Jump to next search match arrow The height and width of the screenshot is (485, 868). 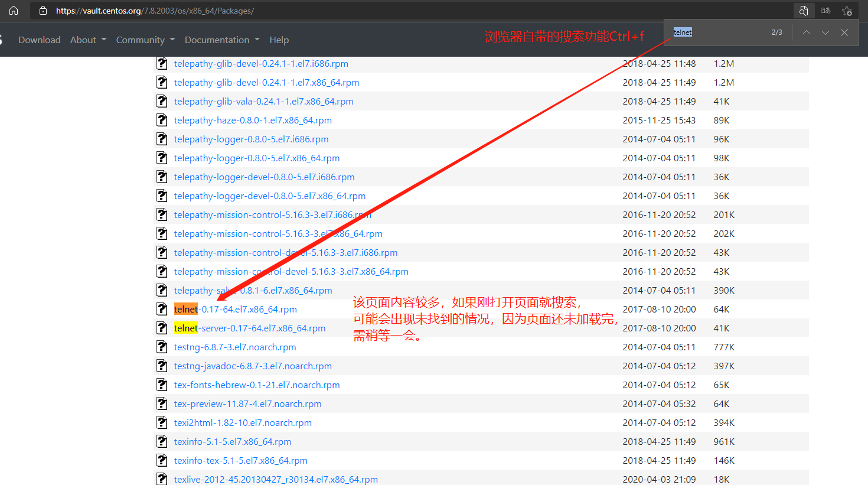[x=825, y=32]
